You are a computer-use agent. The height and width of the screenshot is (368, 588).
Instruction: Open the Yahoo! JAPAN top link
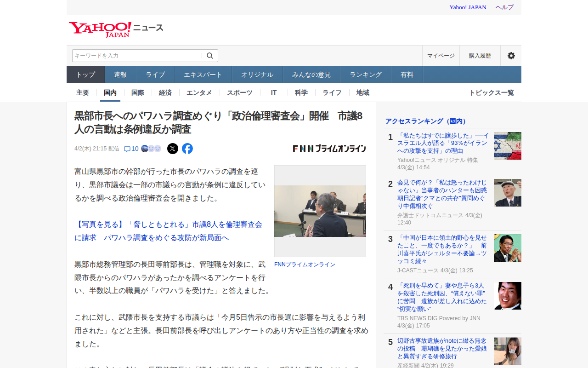click(x=468, y=7)
